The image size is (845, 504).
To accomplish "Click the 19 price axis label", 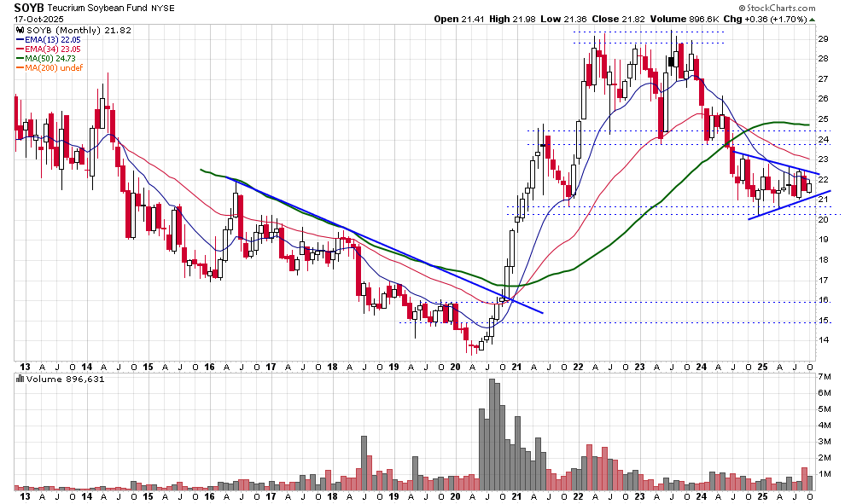I will point(823,240).
